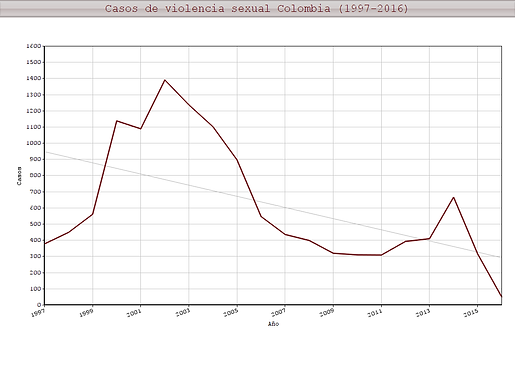515x381 pixels.
Task: Click the 1999 x-axis tick label
Action: [x=86, y=312]
